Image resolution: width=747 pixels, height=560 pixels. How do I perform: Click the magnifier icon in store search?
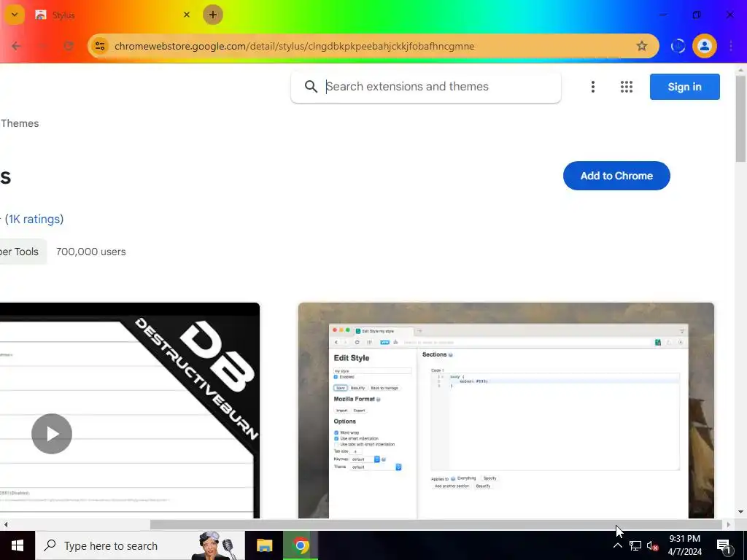tap(311, 87)
